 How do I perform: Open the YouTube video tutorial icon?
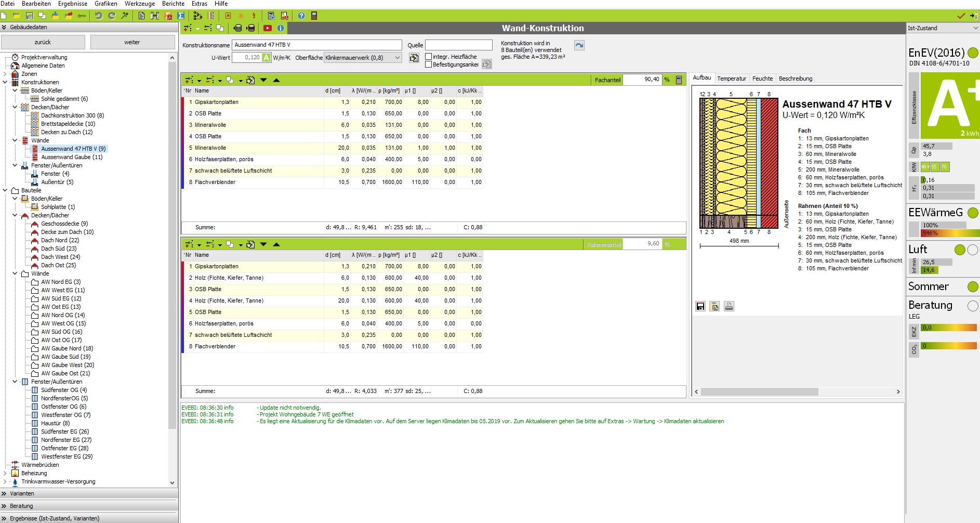point(267,28)
